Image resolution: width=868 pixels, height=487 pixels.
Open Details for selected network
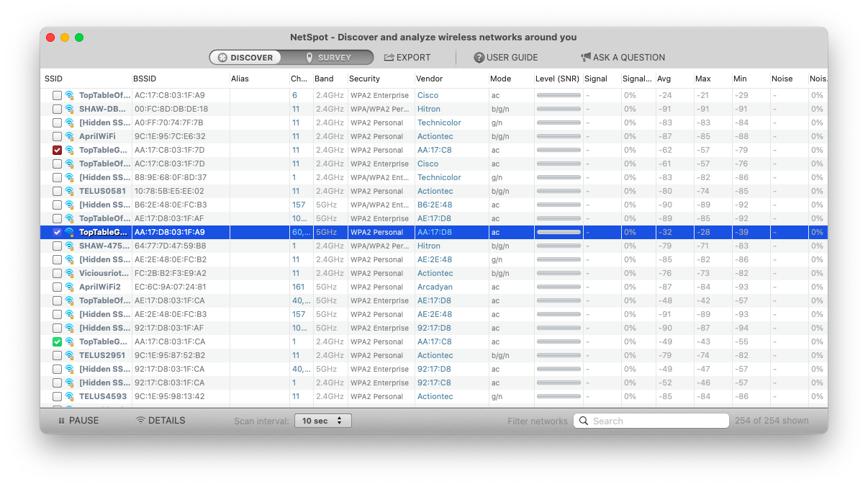click(x=161, y=421)
